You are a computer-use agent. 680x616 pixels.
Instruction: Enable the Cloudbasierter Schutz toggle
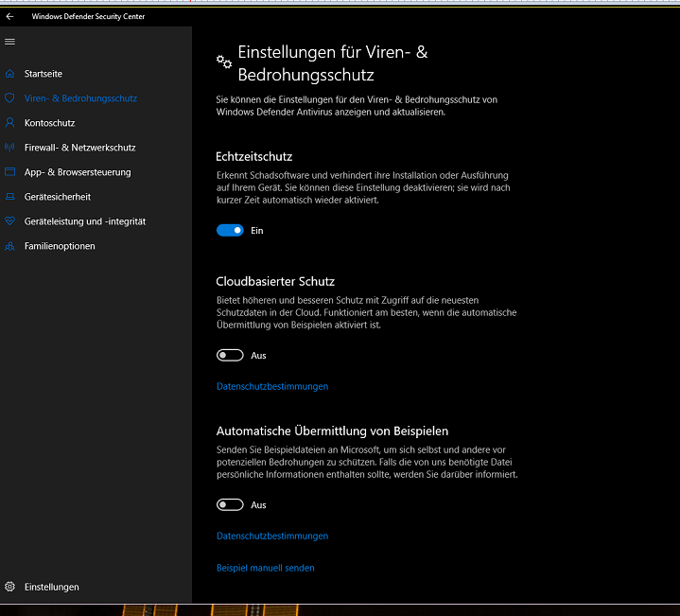coord(230,355)
